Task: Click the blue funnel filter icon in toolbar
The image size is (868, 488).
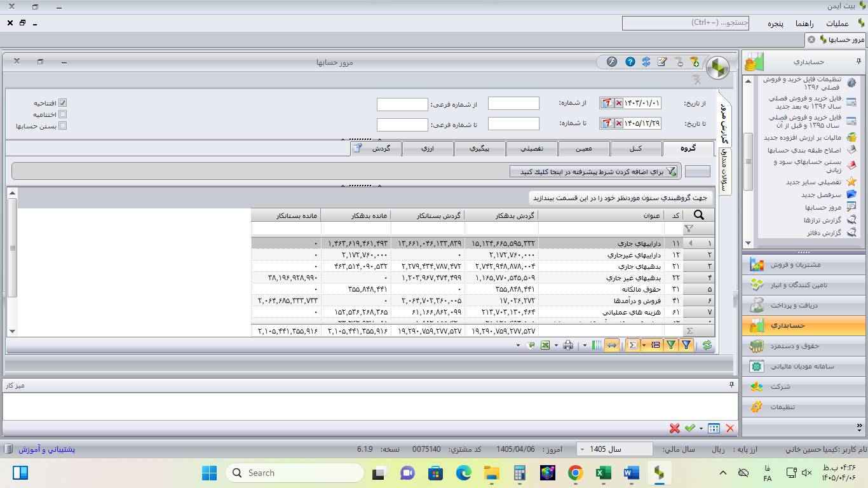Action: pos(686,345)
